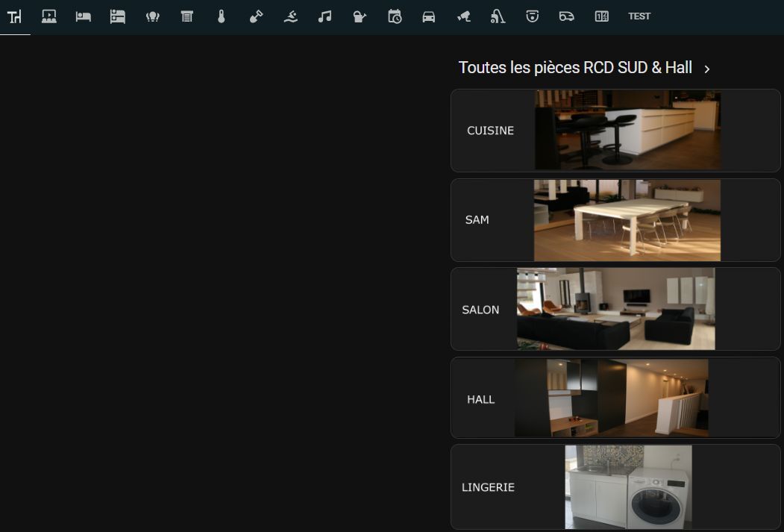
Task: Open the SAM room card
Action: [x=615, y=220]
